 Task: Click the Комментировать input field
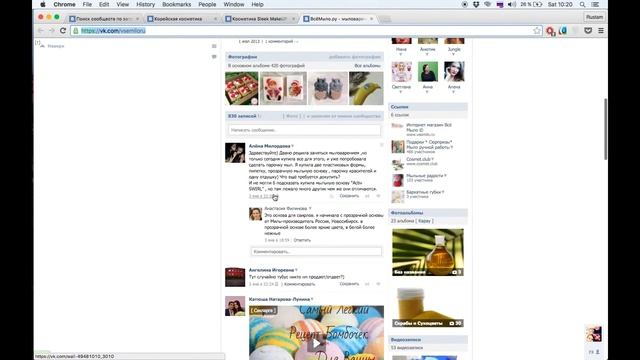coord(316,251)
